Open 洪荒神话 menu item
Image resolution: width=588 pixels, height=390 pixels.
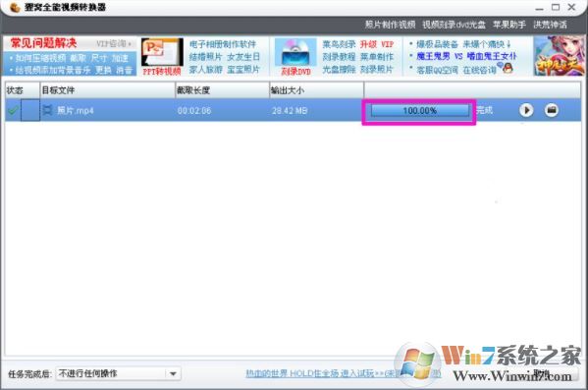click(550, 25)
